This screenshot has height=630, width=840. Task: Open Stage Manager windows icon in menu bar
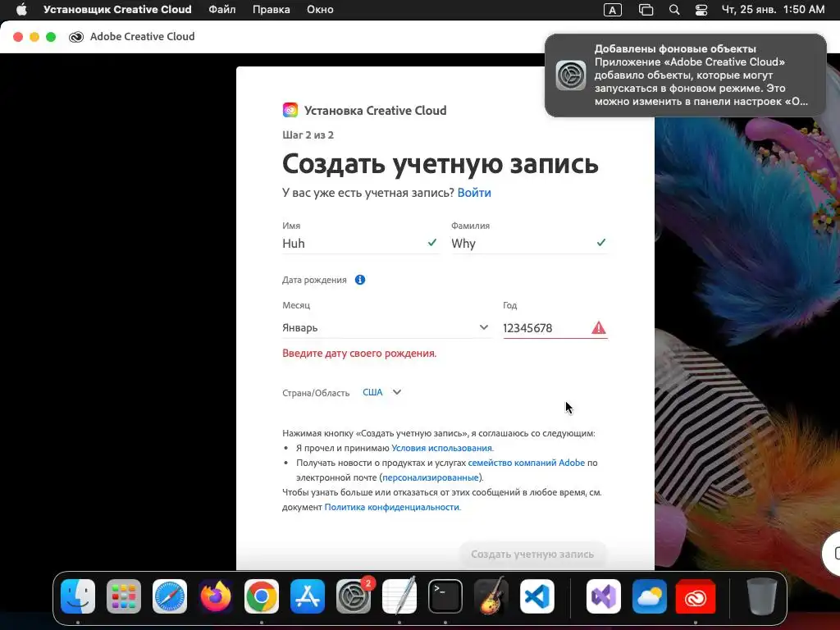(x=646, y=10)
